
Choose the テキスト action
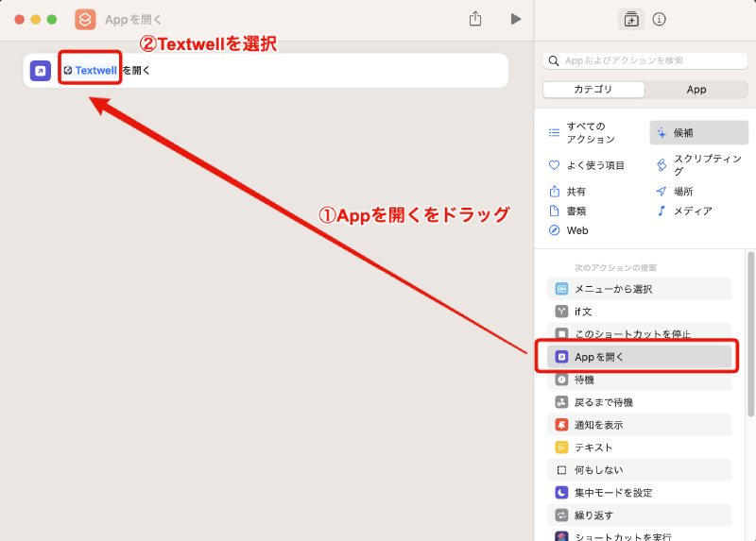coord(640,448)
